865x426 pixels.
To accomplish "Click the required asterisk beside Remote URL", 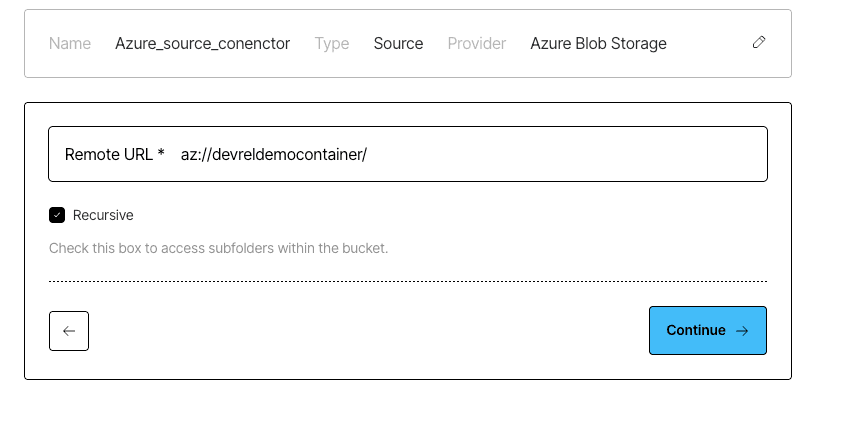I will click(161, 152).
